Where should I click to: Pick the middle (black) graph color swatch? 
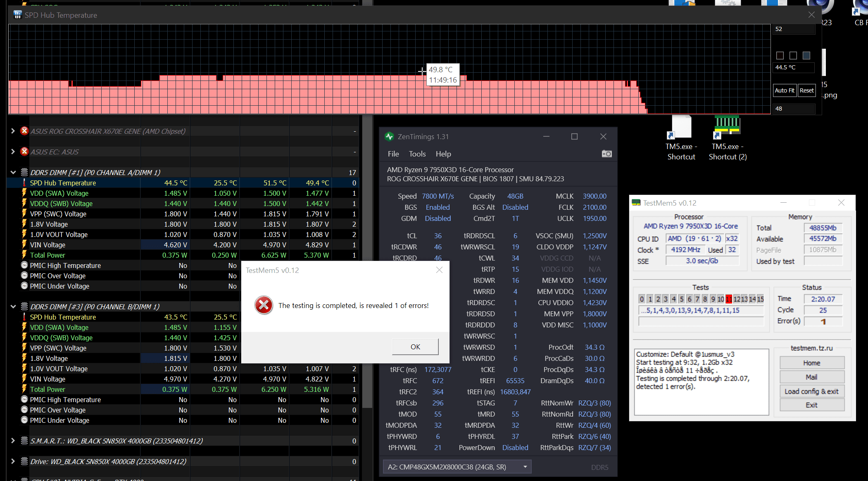(793, 55)
